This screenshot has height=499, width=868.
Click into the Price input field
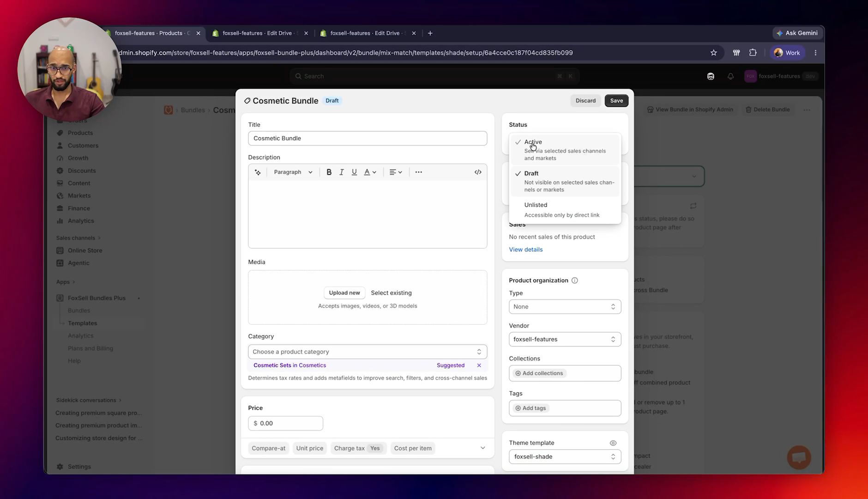coord(285,423)
